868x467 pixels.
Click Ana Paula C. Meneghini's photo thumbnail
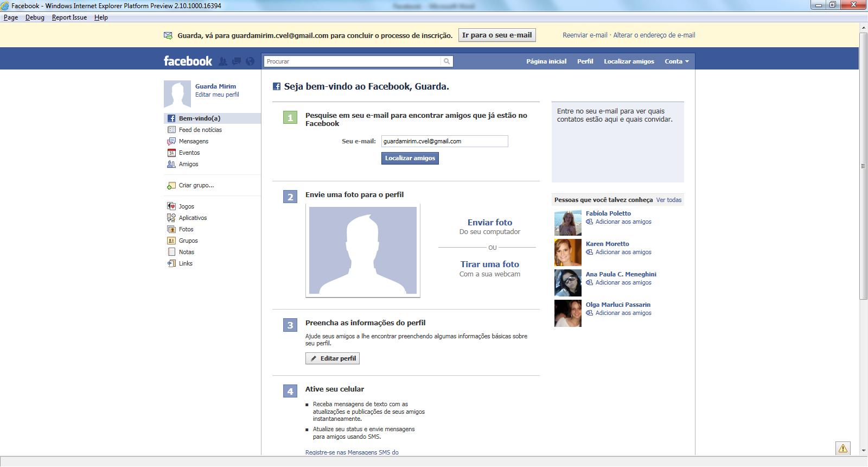(x=568, y=283)
